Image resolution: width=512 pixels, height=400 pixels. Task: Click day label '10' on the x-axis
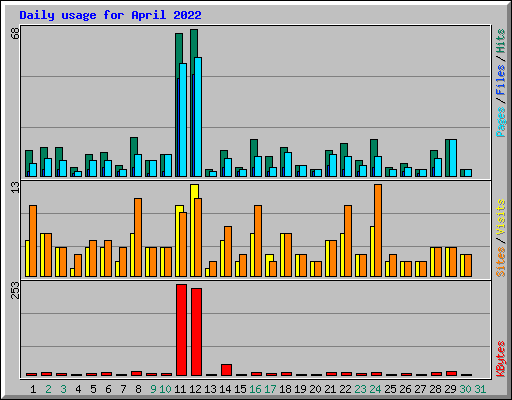(165, 389)
